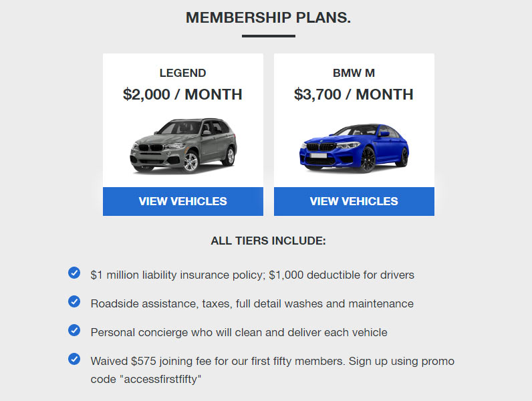
Task: Click the dark divider line under heading
Action: point(268,36)
